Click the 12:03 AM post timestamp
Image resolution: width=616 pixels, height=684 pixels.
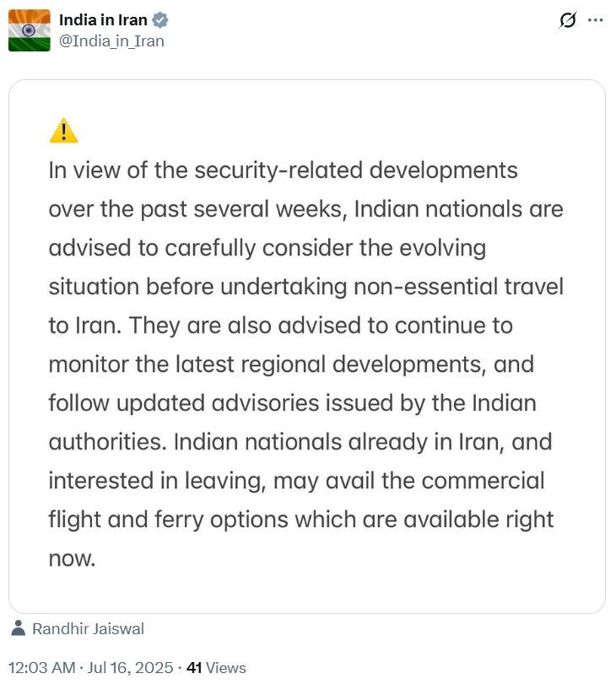pos(41,668)
